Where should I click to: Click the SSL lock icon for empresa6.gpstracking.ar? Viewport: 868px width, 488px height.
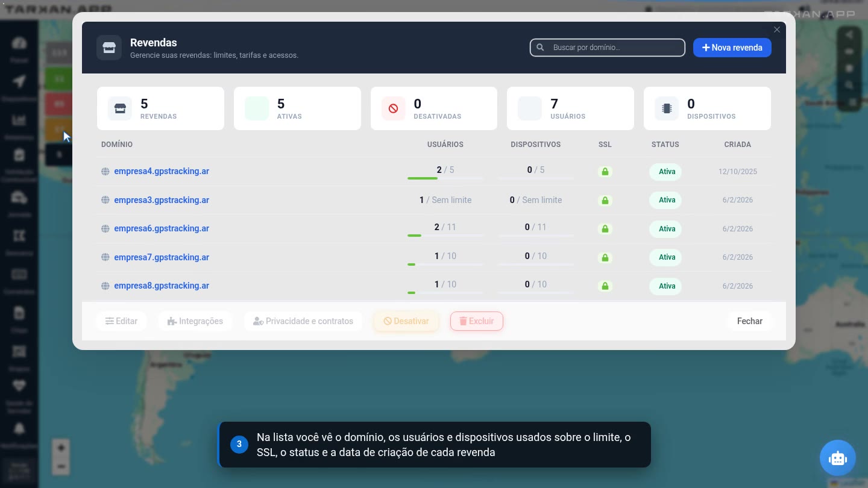click(x=605, y=229)
